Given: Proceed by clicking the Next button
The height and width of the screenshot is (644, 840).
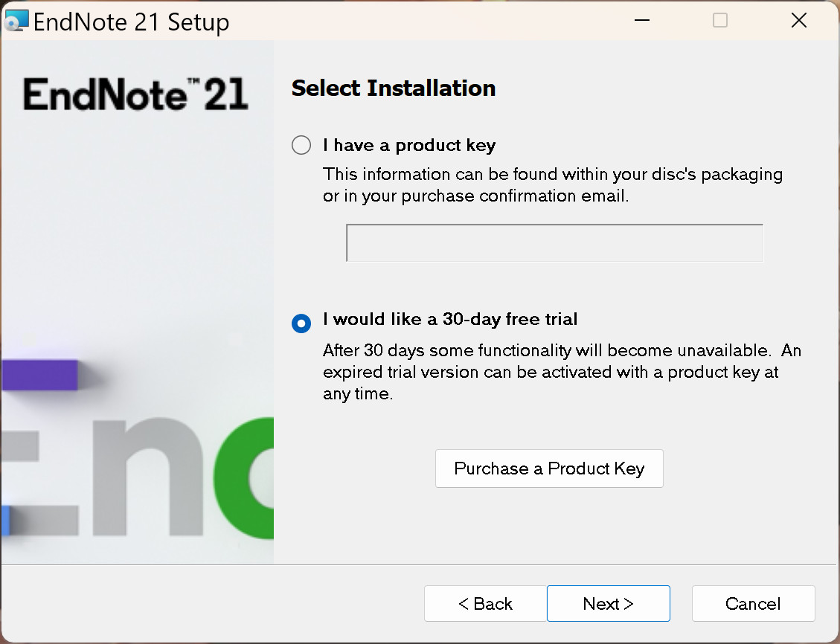Looking at the screenshot, I should tap(608, 604).
